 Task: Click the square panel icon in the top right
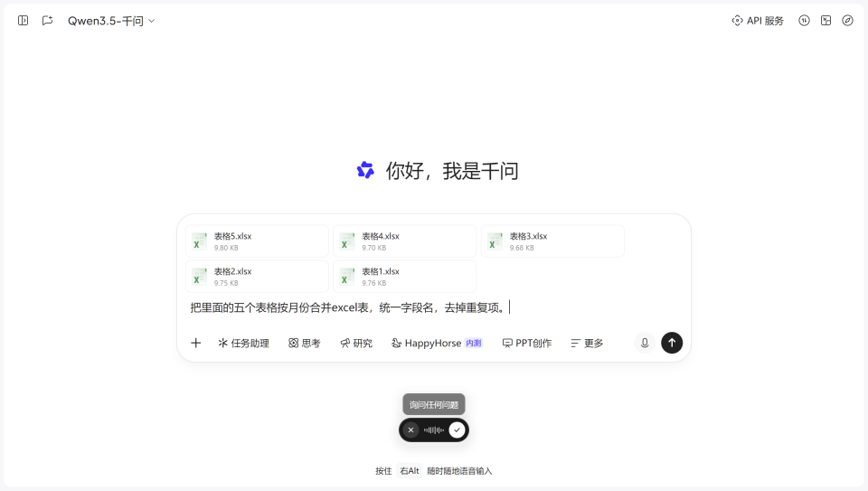click(826, 21)
